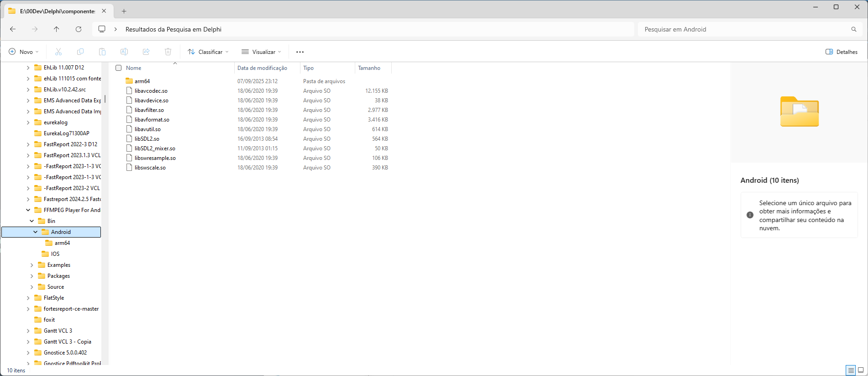
Task: Open the Novo dropdown menu
Action: (x=24, y=52)
